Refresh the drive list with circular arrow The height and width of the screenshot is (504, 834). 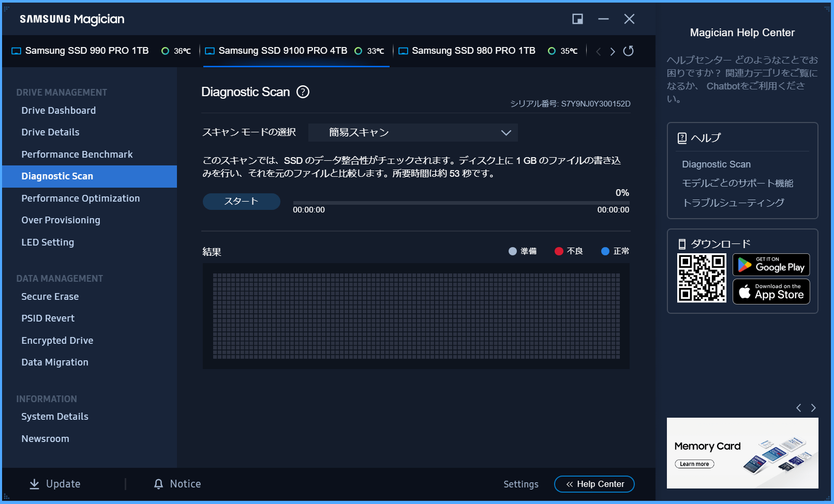628,51
